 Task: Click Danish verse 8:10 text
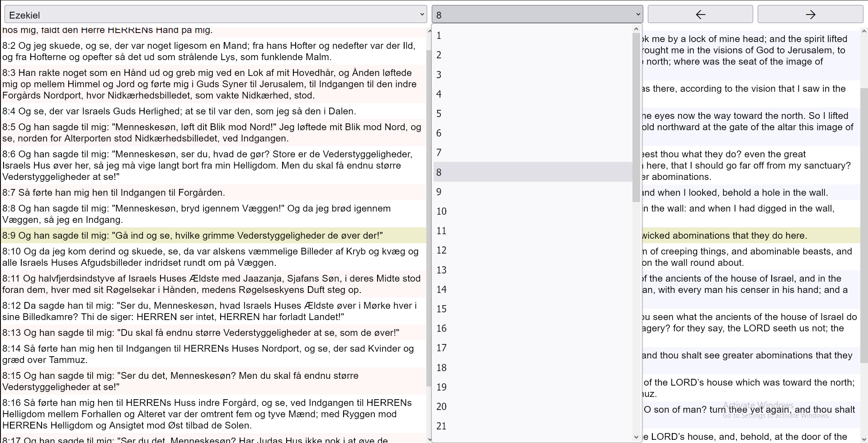click(213, 257)
